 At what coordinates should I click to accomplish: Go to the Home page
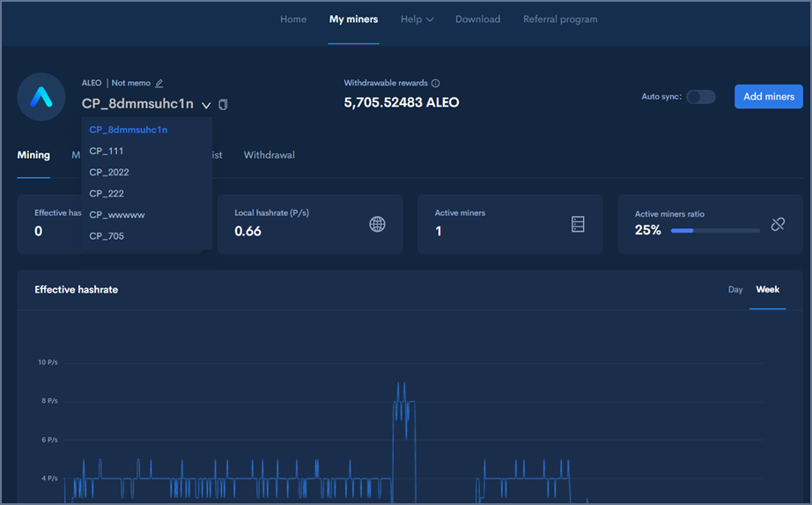coord(293,19)
